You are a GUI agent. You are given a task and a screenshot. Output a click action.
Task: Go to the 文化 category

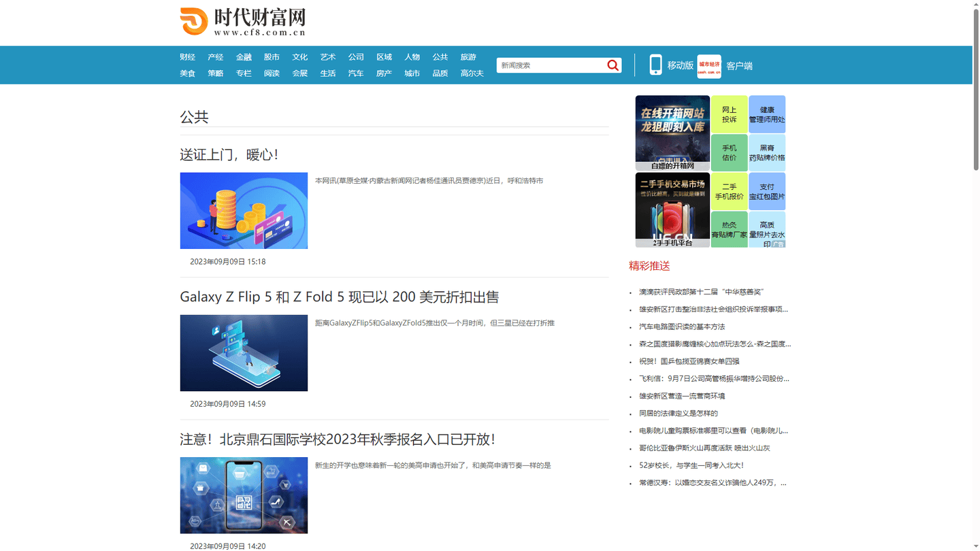[300, 57]
